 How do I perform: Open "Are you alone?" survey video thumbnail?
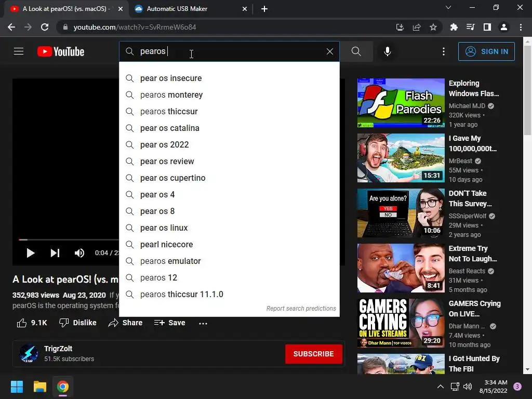coord(401,213)
